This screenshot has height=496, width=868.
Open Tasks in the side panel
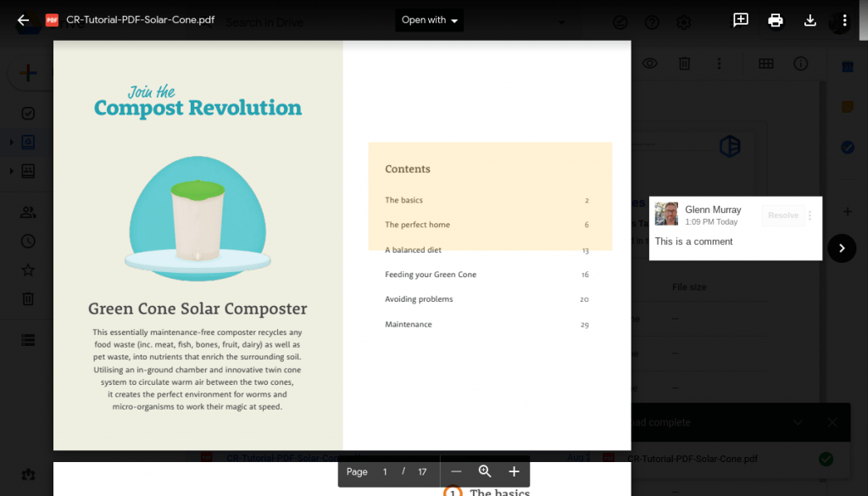click(847, 148)
